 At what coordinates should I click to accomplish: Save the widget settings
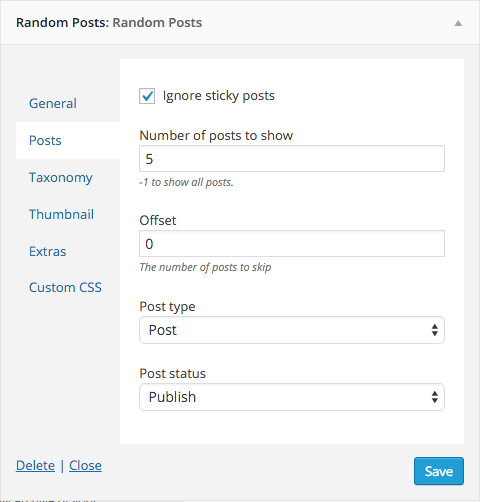point(439,471)
